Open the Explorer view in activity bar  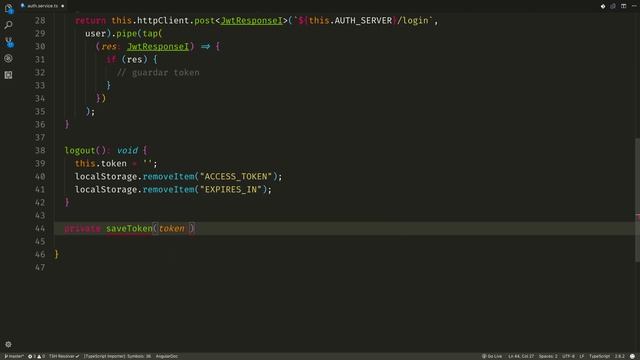tap(8, 8)
